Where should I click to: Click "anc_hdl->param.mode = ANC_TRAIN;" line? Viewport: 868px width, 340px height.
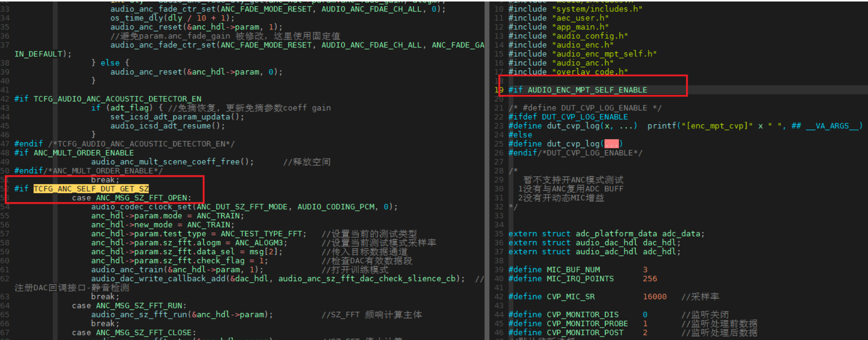pyautogui.click(x=168, y=216)
